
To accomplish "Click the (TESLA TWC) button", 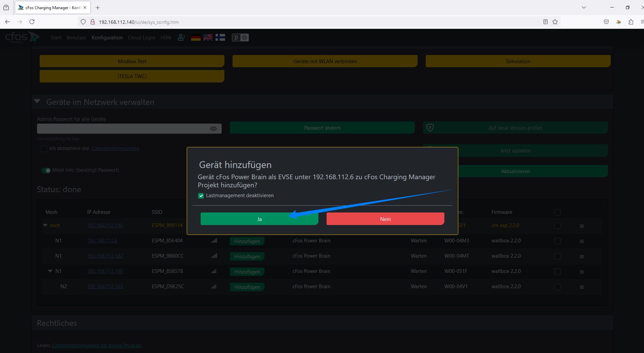I will [x=132, y=76].
